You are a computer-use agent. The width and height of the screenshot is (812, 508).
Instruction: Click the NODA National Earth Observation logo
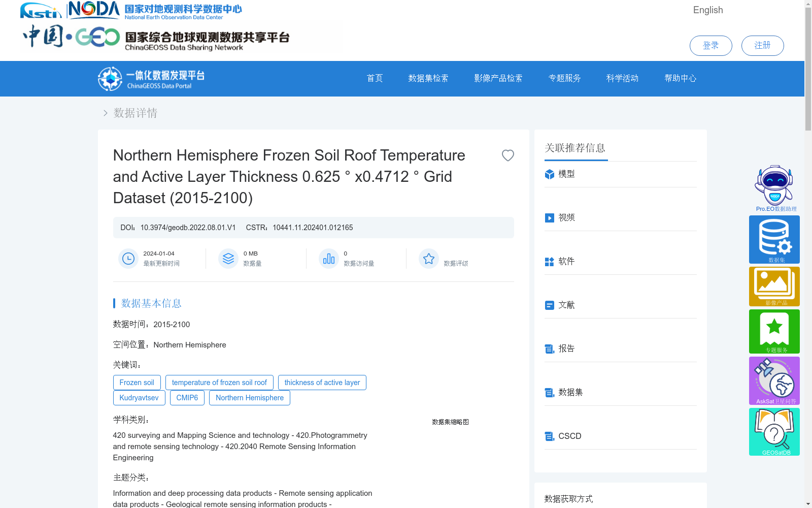pos(155,10)
